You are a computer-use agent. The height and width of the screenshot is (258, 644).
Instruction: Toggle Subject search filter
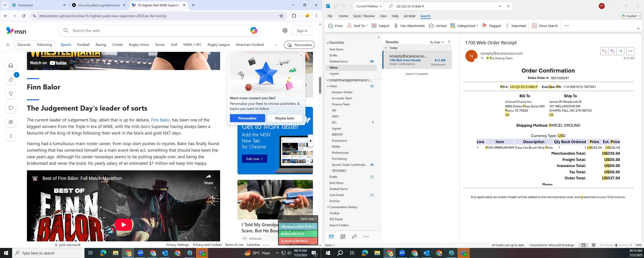click(x=380, y=26)
